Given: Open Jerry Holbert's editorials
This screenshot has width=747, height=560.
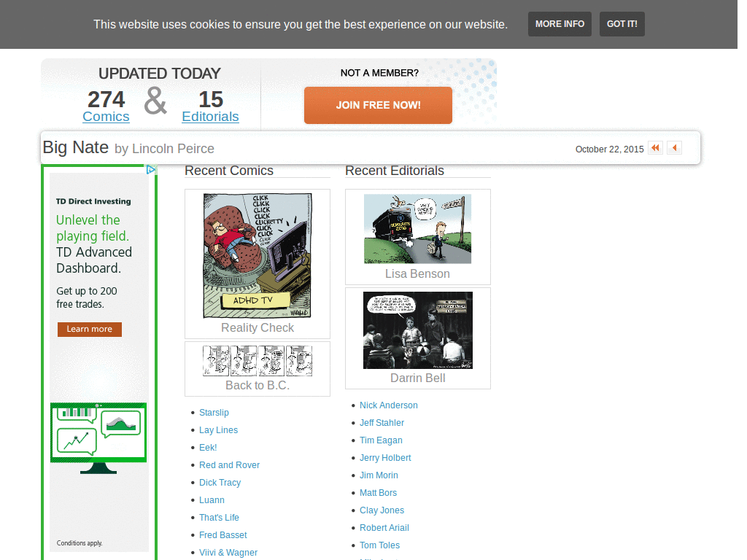Looking at the screenshot, I should [385, 458].
